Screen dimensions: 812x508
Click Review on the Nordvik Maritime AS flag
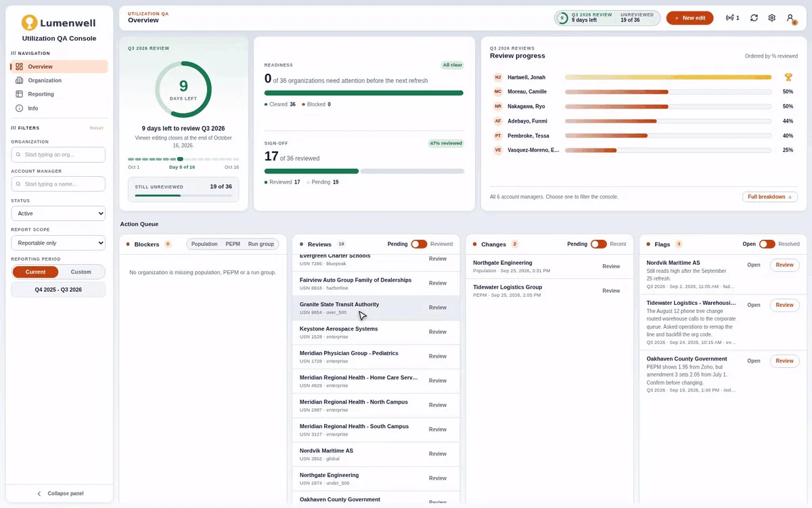785,266
